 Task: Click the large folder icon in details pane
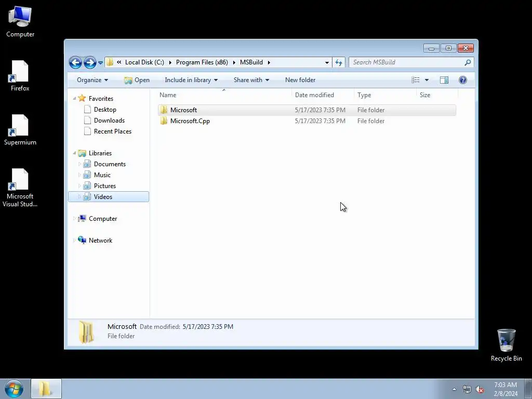click(86, 332)
